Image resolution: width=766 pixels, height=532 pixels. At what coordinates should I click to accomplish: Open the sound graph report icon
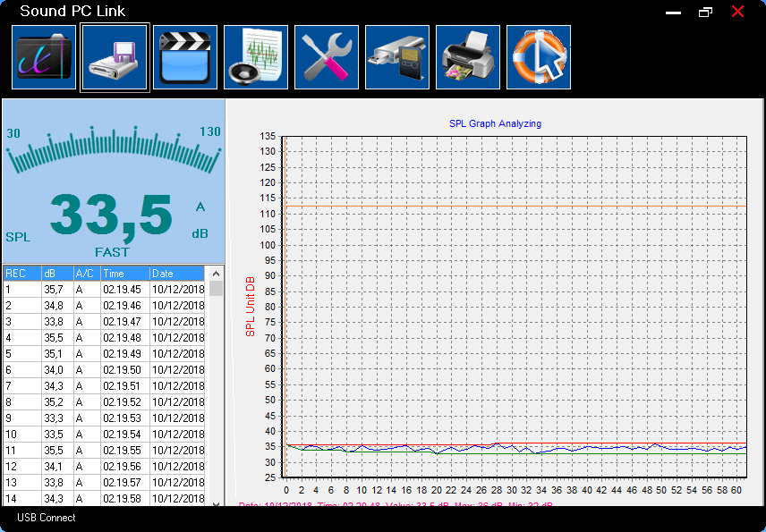click(256, 57)
